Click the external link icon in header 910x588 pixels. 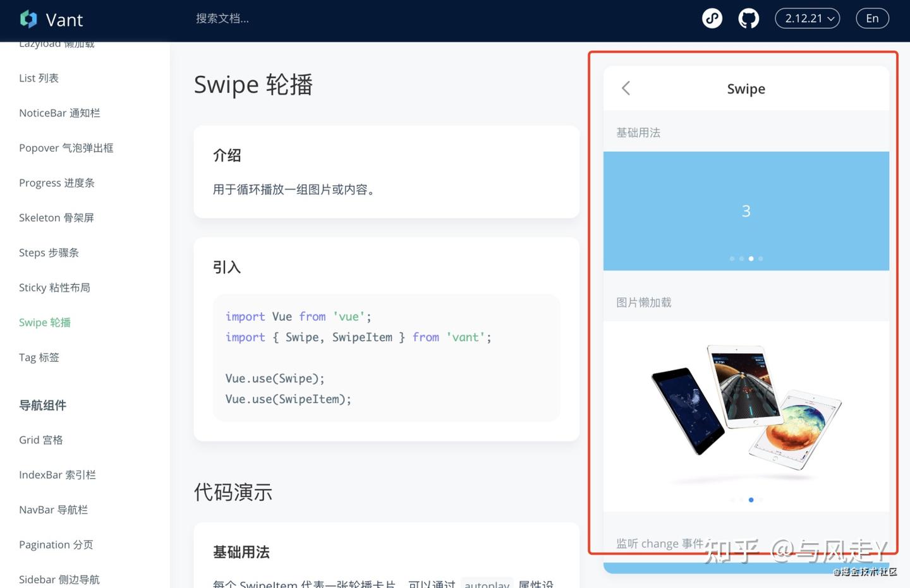712,18
